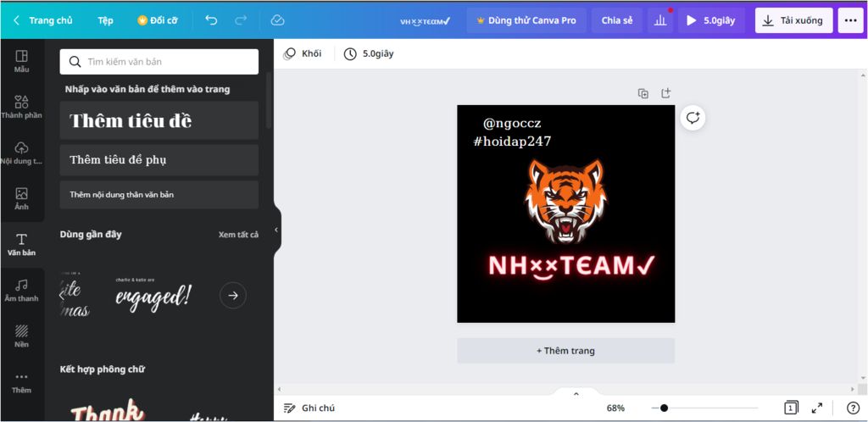Open the Chia sẻ share dialog
Viewport: 868px width, 422px height.
[x=617, y=20]
